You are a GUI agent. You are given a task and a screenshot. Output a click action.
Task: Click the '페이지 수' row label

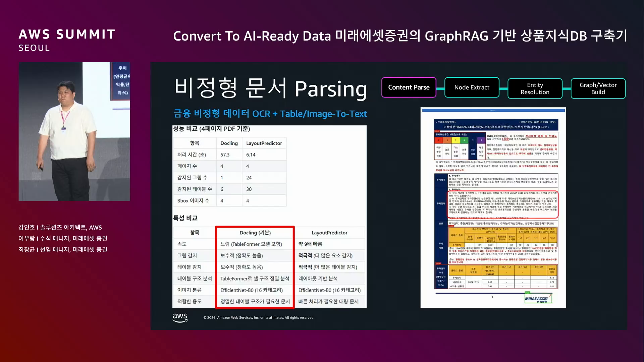187,166
